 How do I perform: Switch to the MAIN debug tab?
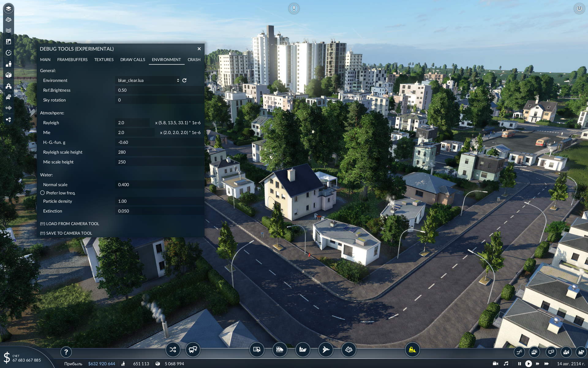coord(45,59)
